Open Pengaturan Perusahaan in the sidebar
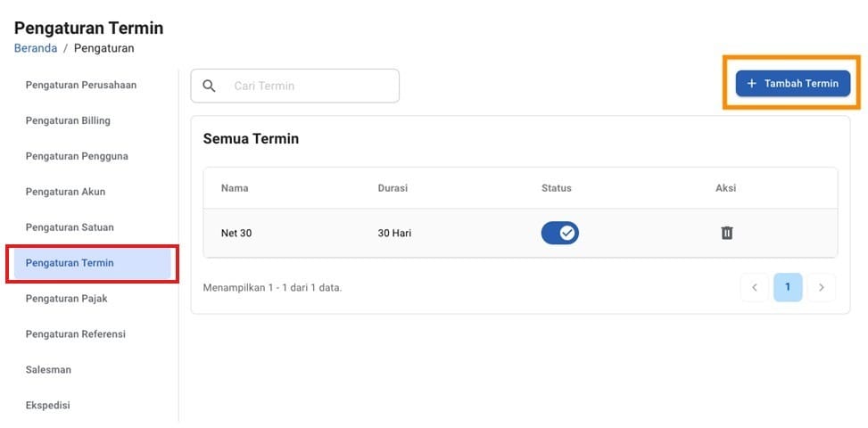868x428 pixels. point(81,85)
